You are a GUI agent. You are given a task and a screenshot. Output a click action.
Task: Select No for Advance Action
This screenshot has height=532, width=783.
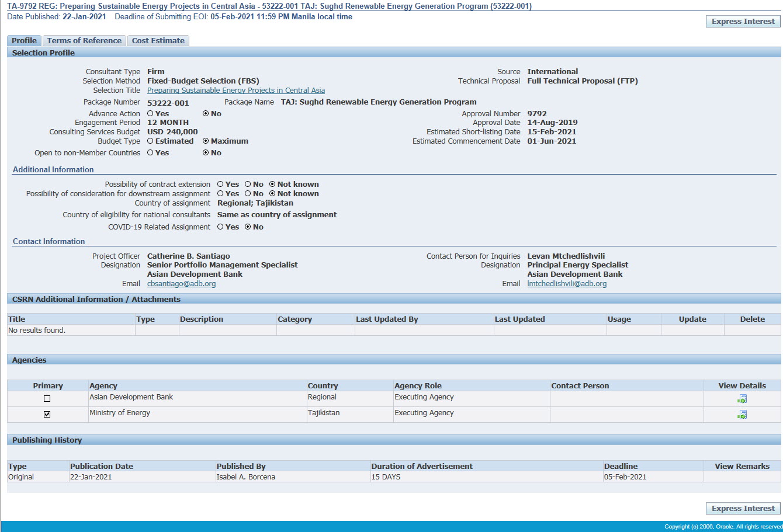coord(206,114)
